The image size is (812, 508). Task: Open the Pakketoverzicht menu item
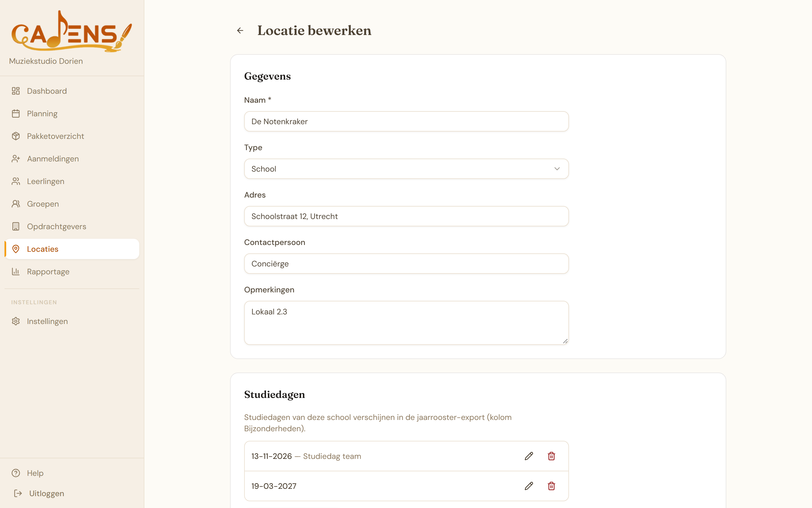tap(72, 136)
